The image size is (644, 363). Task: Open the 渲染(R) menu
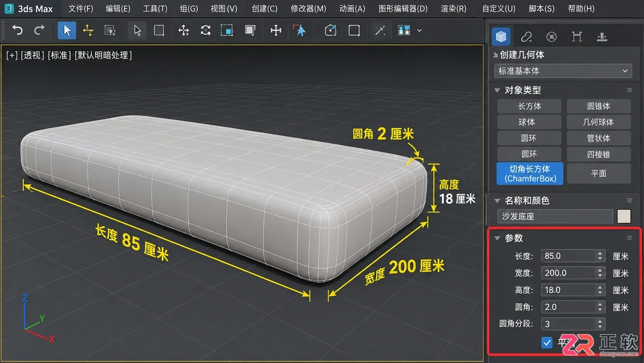[454, 9]
